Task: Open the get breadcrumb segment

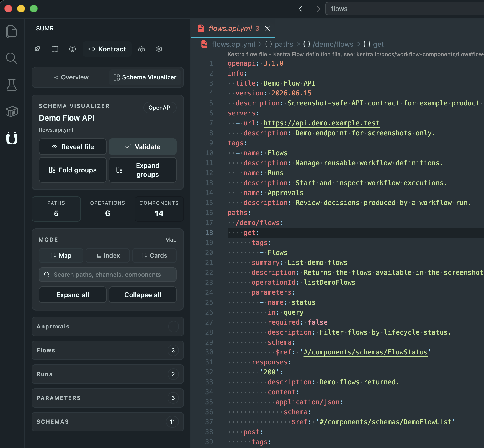Action: click(378, 44)
